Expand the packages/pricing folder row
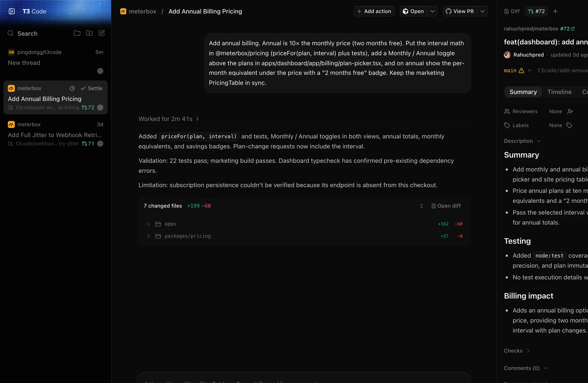588x383 pixels. pyautogui.click(x=304, y=236)
